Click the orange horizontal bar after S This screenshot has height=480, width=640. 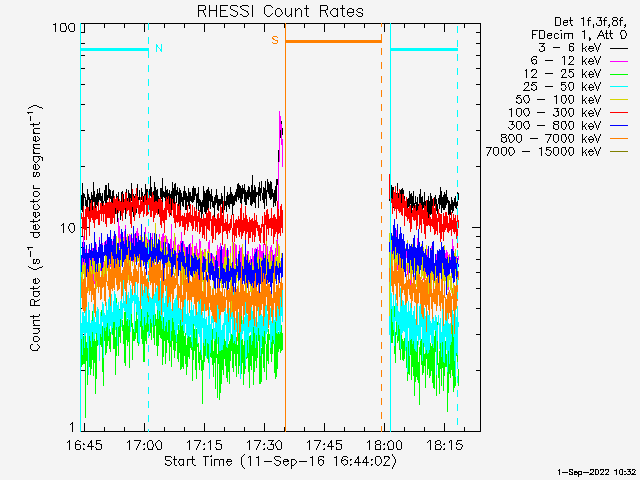pyautogui.click(x=333, y=41)
